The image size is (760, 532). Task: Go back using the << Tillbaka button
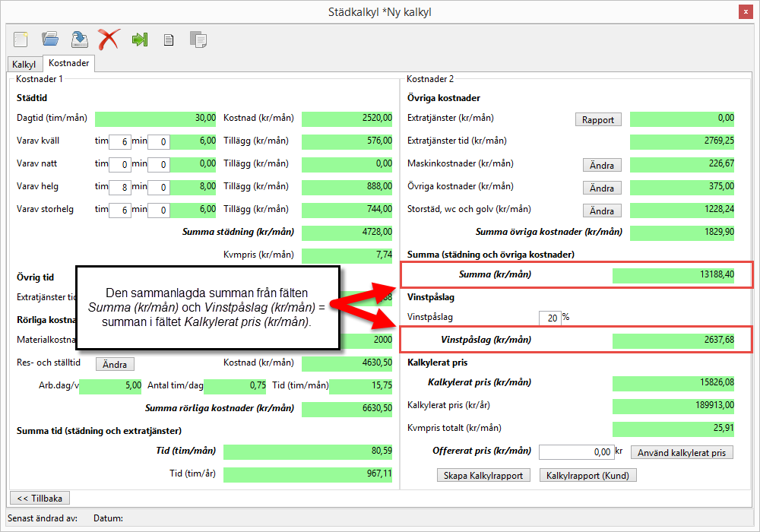pyautogui.click(x=40, y=498)
